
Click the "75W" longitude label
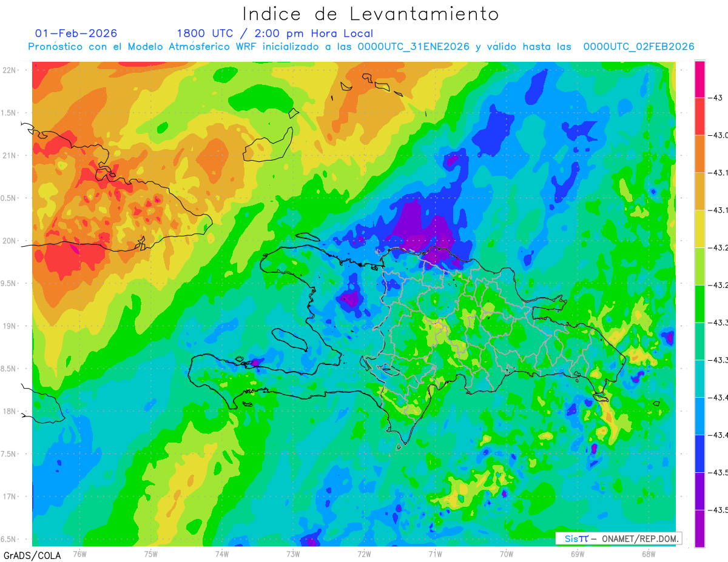click(150, 554)
